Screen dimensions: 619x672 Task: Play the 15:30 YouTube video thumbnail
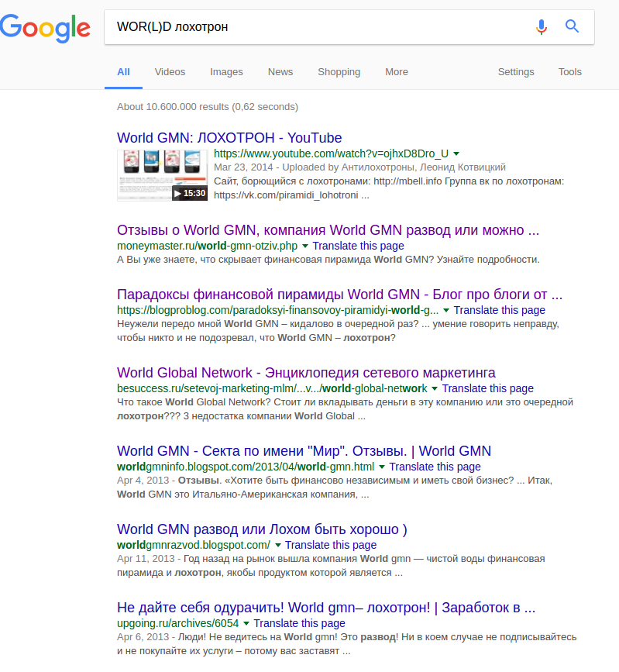(x=163, y=175)
